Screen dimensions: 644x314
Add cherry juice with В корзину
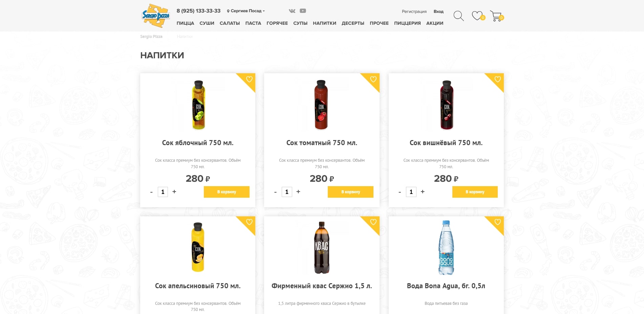tap(475, 192)
